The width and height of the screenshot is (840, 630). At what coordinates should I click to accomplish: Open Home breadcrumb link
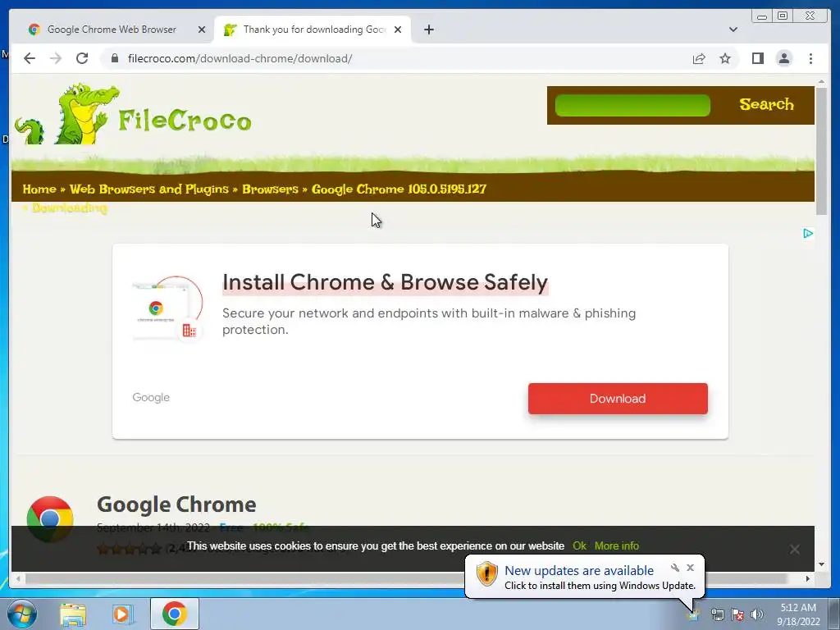pyautogui.click(x=39, y=189)
